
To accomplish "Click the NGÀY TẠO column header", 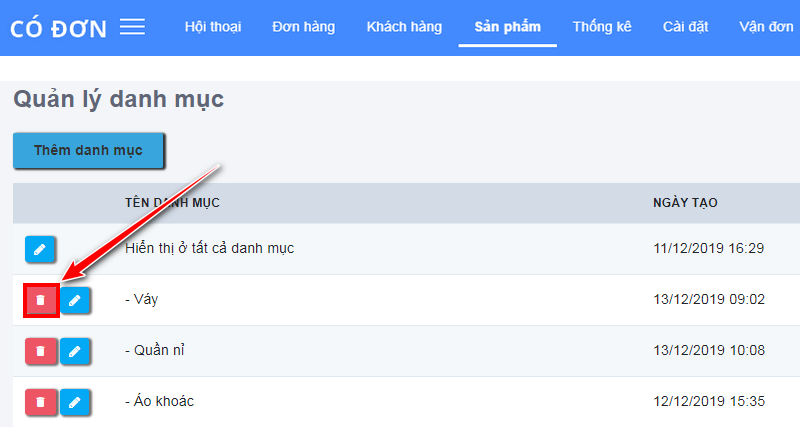I will [x=685, y=203].
